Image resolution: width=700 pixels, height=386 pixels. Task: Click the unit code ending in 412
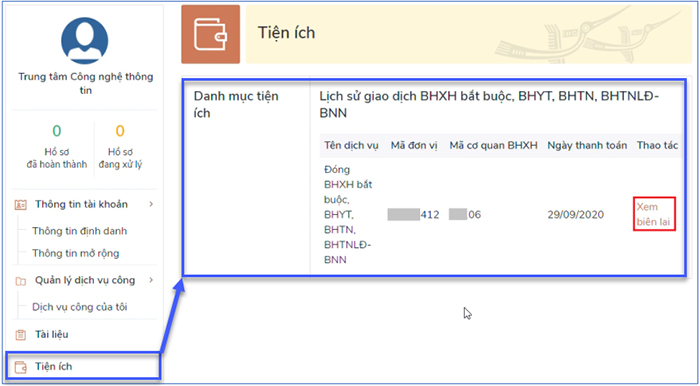413,215
